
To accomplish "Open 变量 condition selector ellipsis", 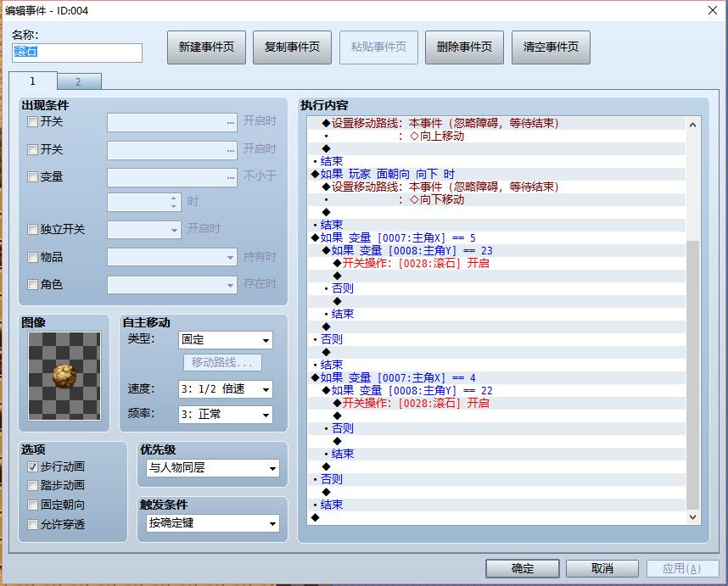I will [231, 178].
